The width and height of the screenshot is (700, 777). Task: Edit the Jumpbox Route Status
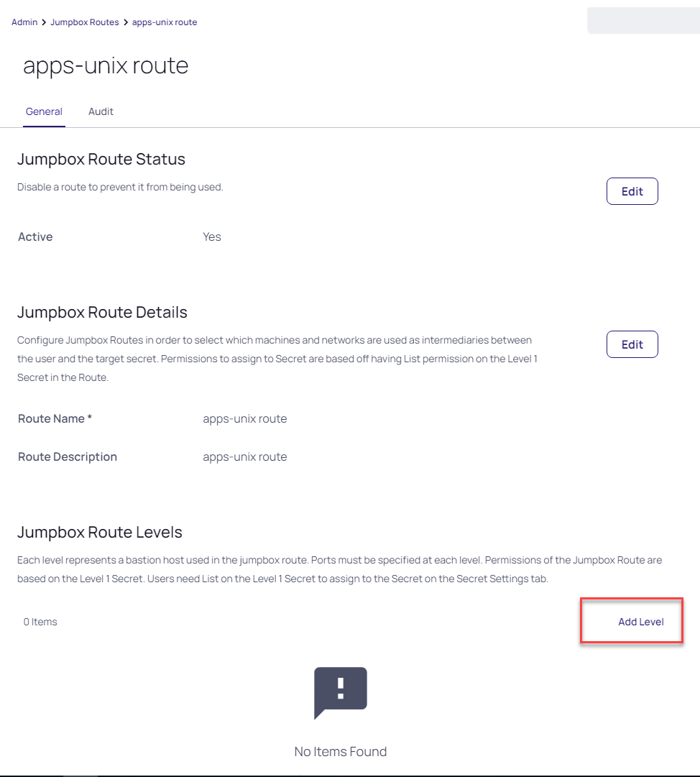click(632, 191)
